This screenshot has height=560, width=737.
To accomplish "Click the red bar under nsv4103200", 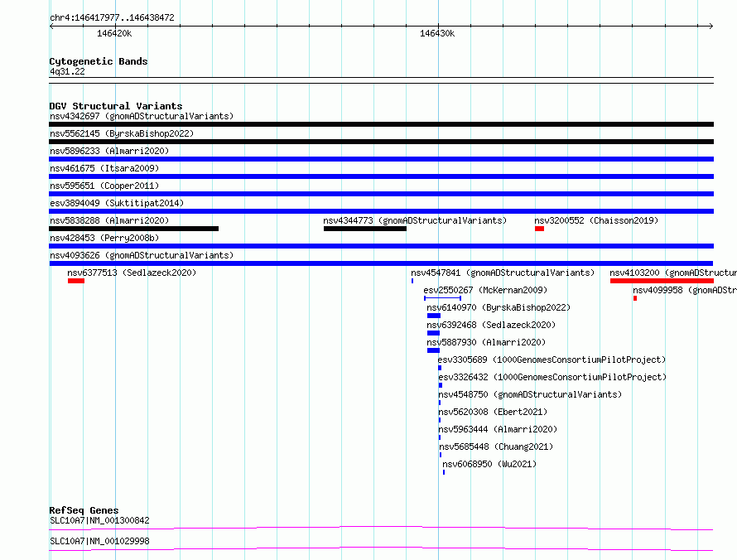I will (662, 281).
